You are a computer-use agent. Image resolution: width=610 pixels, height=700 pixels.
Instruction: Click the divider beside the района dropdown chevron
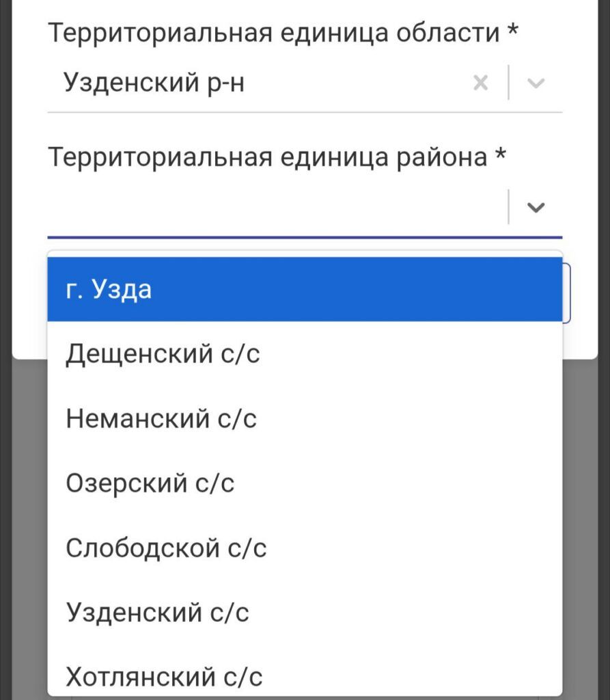509,208
